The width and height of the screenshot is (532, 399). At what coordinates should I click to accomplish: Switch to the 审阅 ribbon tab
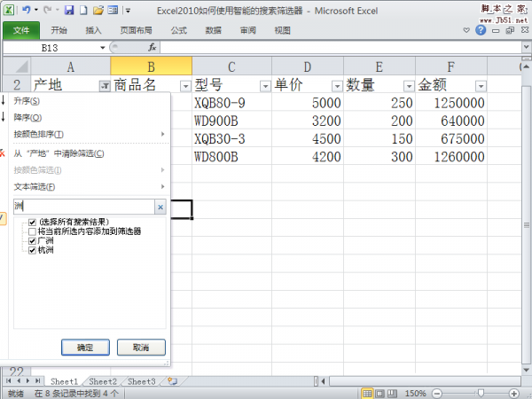pyautogui.click(x=248, y=30)
